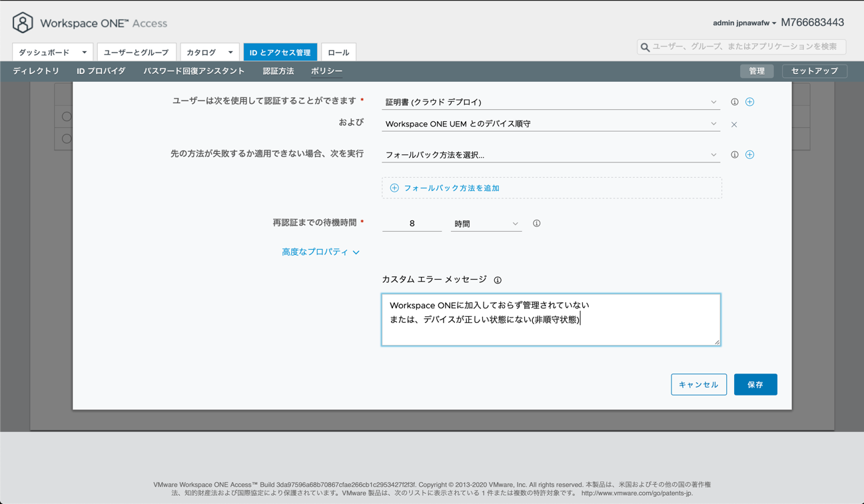
Task: Open the フォールバック方法を選択 dropdown
Action: (550, 154)
